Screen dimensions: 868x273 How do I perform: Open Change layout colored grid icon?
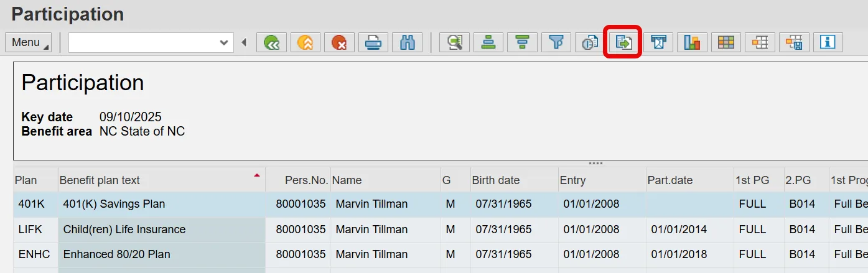point(726,42)
